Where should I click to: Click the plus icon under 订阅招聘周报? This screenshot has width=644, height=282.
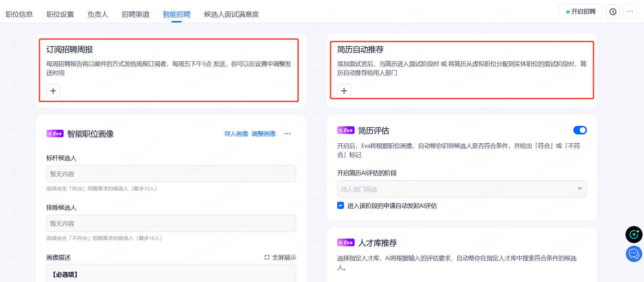click(53, 91)
